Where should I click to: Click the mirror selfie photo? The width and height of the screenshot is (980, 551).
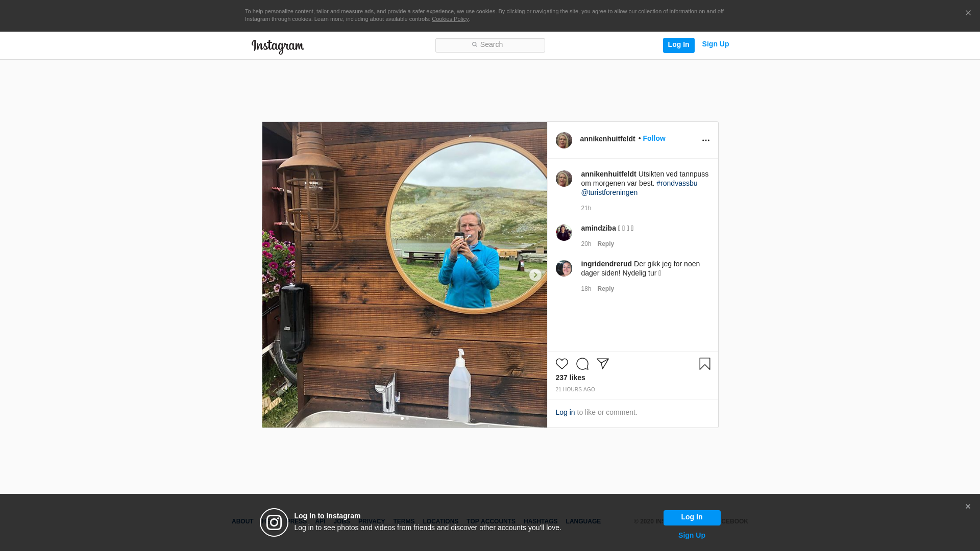[404, 274]
